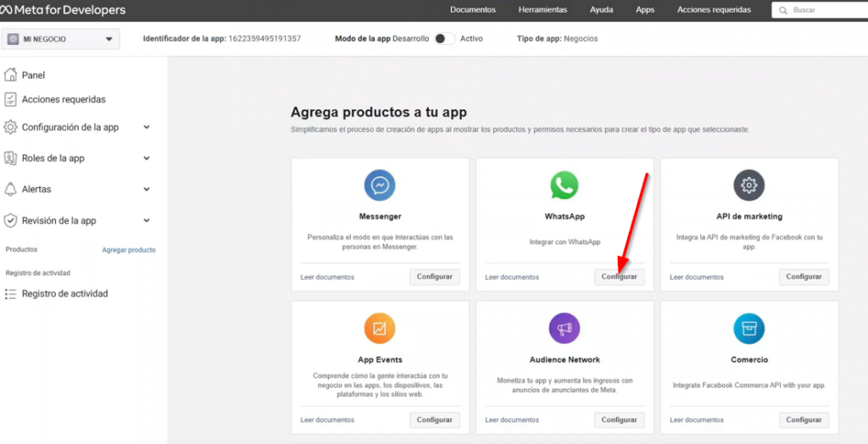Click the Revisión de la app shield icon

pyautogui.click(x=10, y=220)
